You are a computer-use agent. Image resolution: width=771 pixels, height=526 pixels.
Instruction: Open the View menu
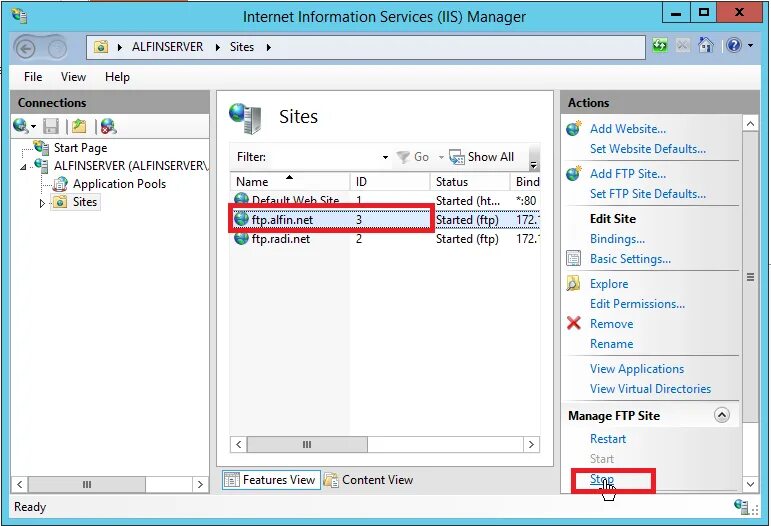[x=73, y=77]
